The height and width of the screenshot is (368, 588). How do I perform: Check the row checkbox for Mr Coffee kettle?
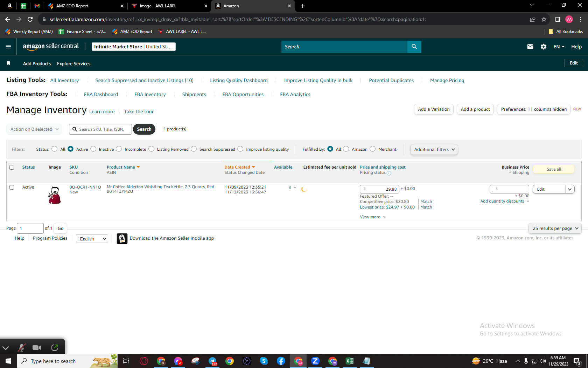[12, 187]
